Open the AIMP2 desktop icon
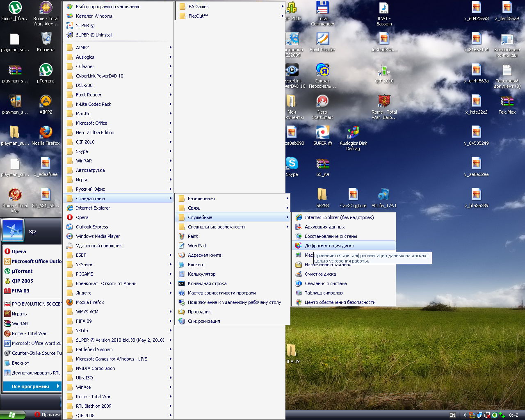The height and width of the screenshot is (420, 525). pos(46,104)
